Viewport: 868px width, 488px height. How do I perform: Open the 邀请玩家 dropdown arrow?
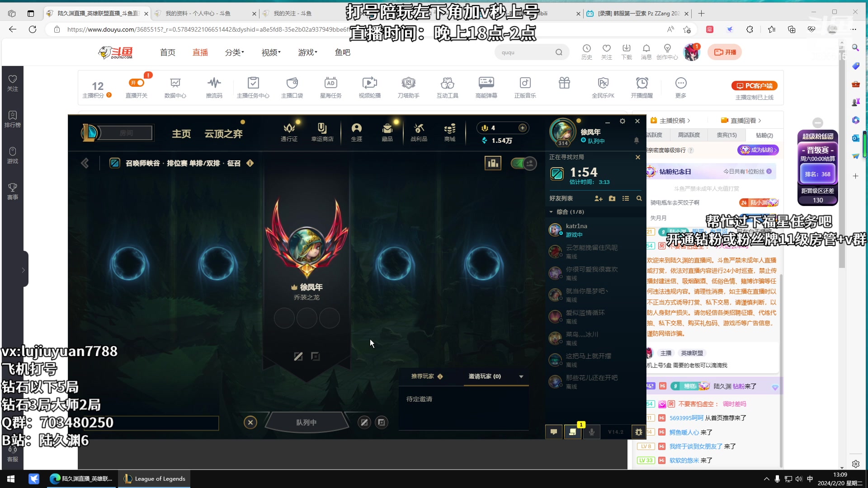[x=521, y=376]
